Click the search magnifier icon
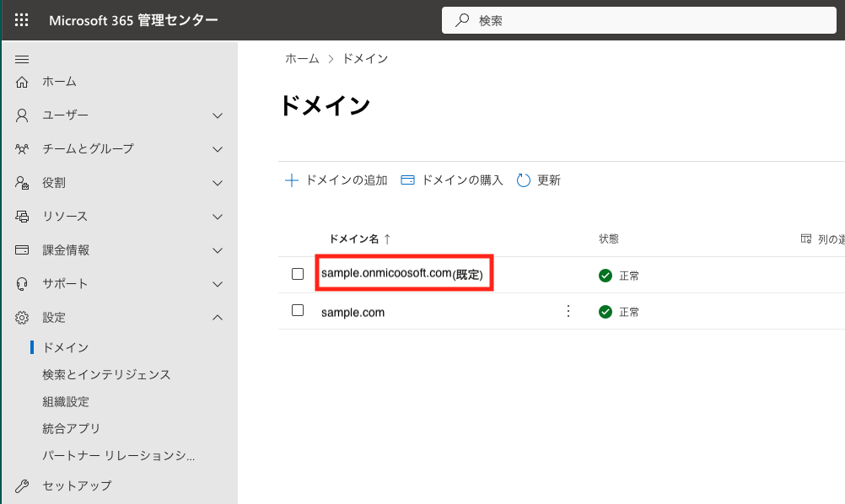 tap(462, 20)
